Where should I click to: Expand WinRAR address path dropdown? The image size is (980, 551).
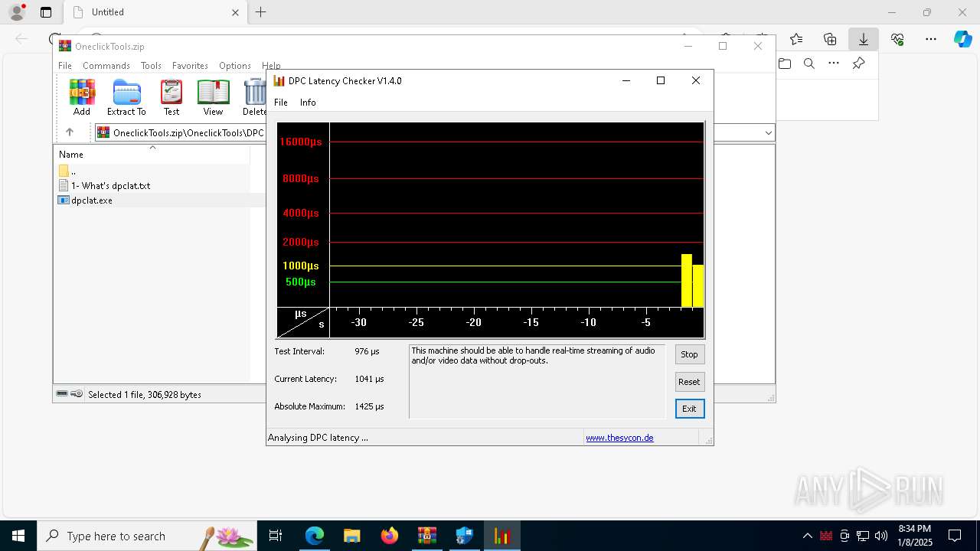(769, 132)
